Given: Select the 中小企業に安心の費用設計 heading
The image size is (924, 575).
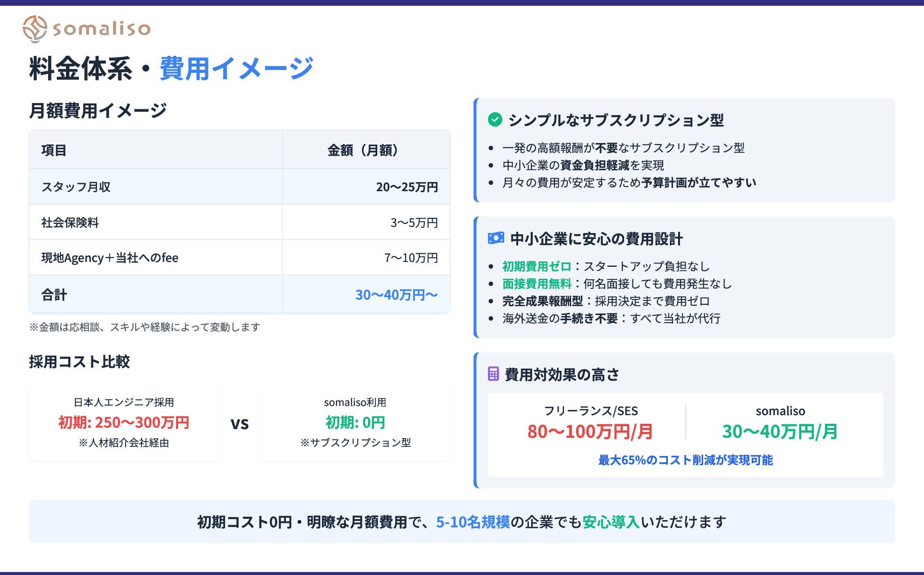Looking at the screenshot, I should click(596, 239).
